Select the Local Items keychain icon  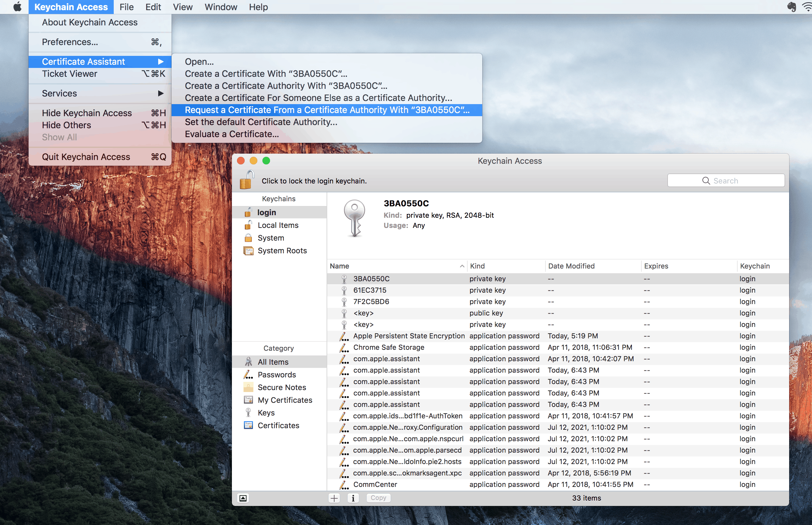(x=248, y=225)
